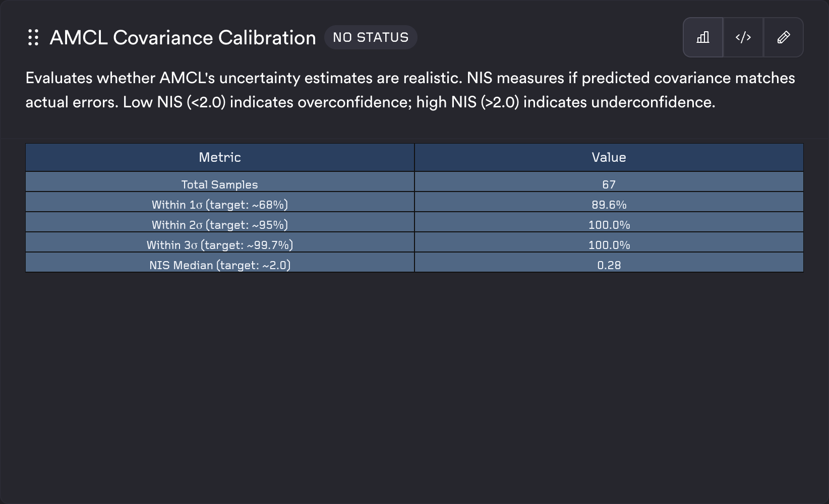This screenshot has height=504, width=829.
Task: Click the AMCL Covariance Calibration title
Action: pyautogui.click(x=182, y=37)
